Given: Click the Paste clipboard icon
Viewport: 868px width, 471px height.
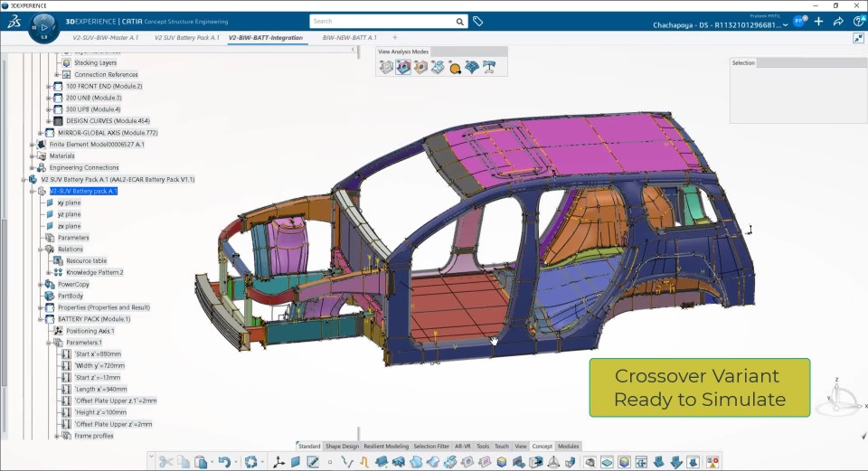Looking at the screenshot, I should coord(201,462).
